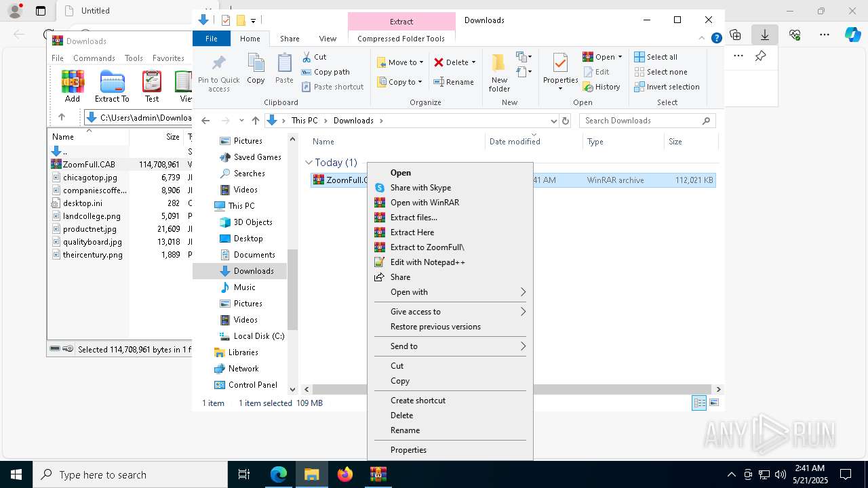The width and height of the screenshot is (868, 488).
Task: Collapse the Today (1) group
Action: coord(309,163)
